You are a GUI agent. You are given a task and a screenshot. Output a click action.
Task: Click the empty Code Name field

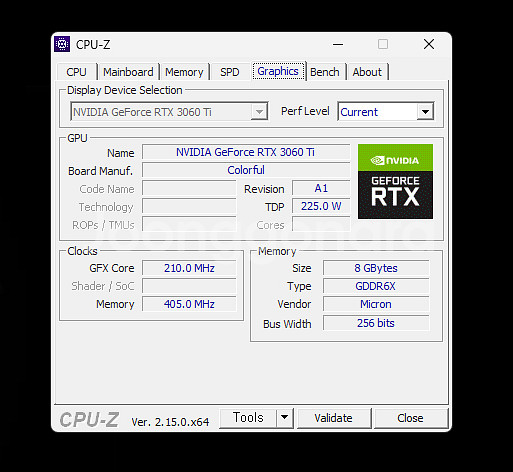(189, 188)
